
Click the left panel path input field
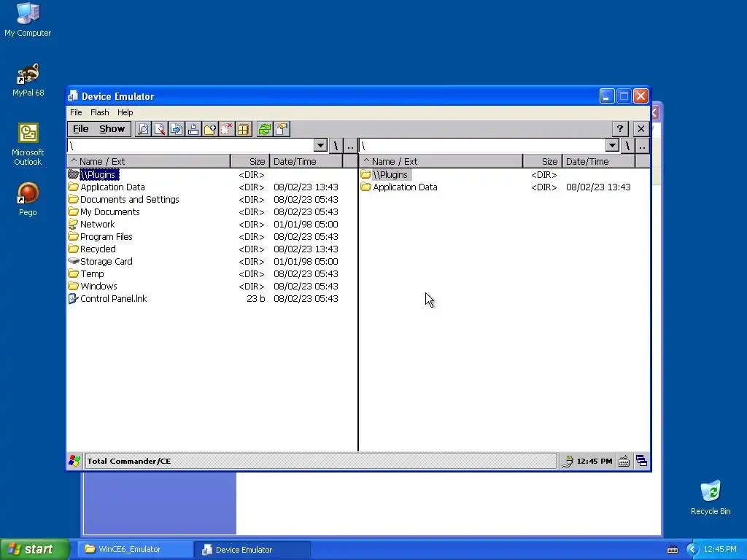pyautogui.click(x=190, y=145)
